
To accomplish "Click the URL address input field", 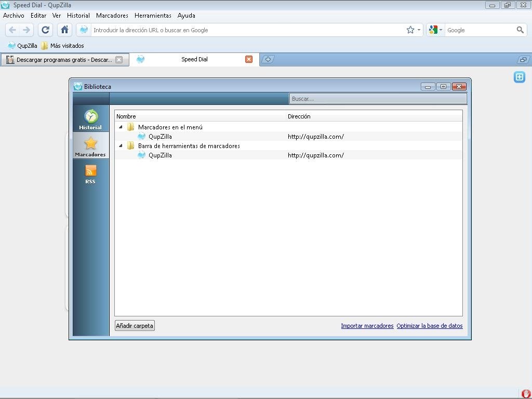I will pos(248,30).
